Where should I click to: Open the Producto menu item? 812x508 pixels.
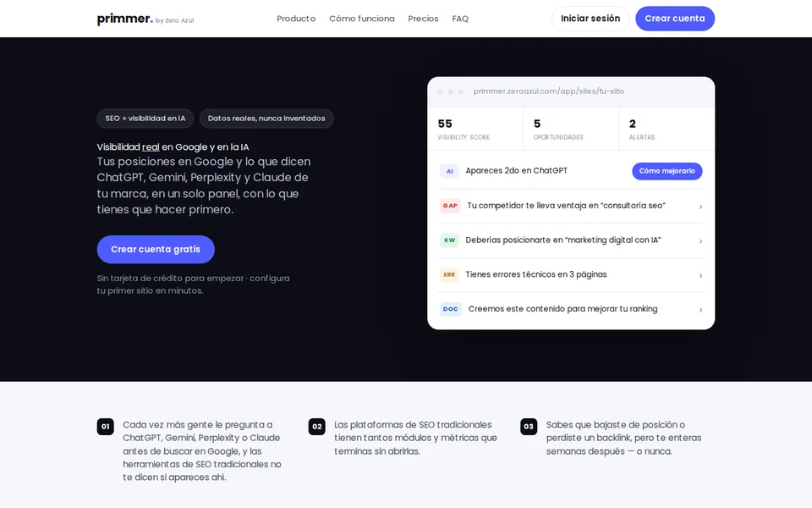(296, 19)
